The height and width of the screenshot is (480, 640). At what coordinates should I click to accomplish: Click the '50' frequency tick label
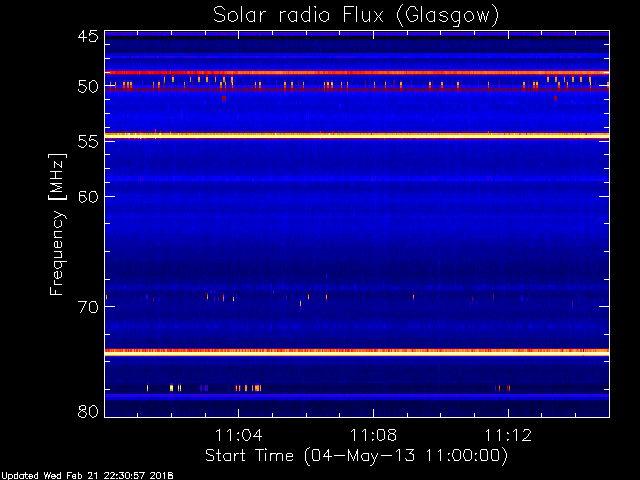click(88, 86)
